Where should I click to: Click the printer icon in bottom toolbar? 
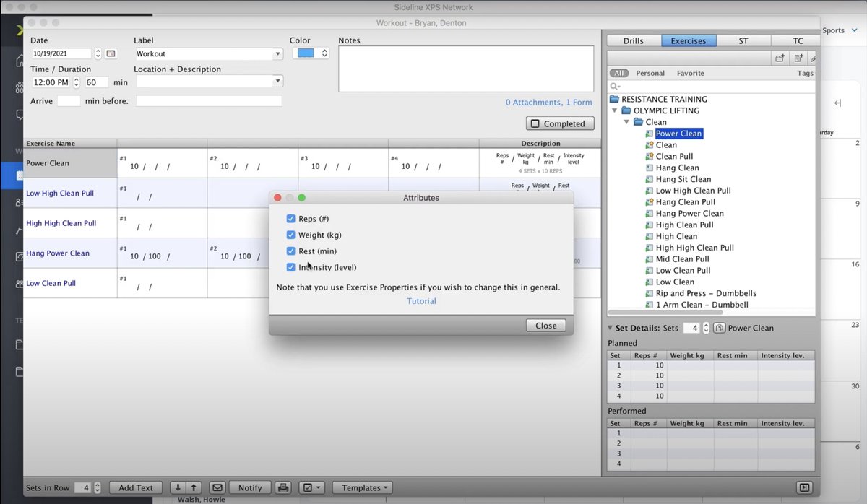[284, 487]
